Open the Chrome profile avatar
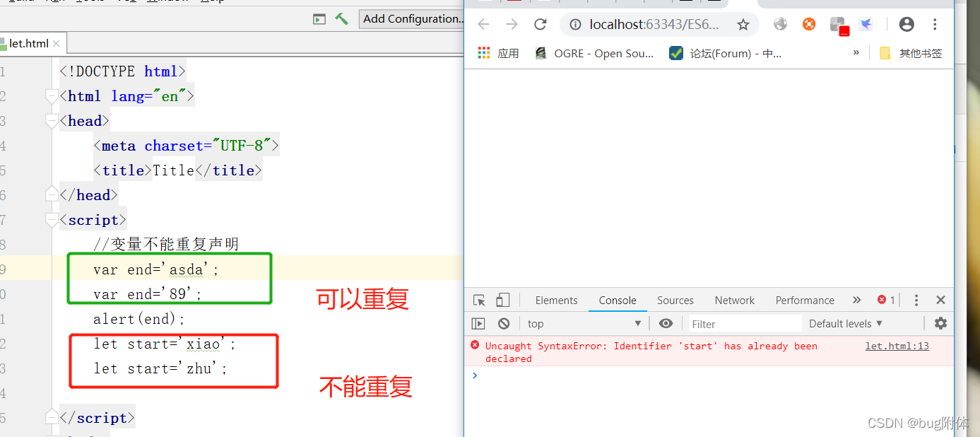Image resolution: width=980 pixels, height=437 pixels. point(907,25)
